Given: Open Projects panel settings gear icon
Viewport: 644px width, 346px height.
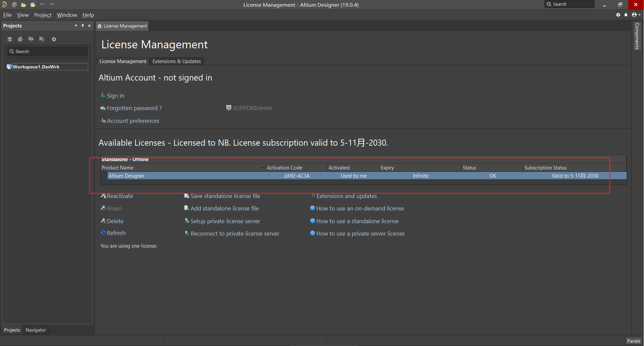Looking at the screenshot, I should point(54,39).
